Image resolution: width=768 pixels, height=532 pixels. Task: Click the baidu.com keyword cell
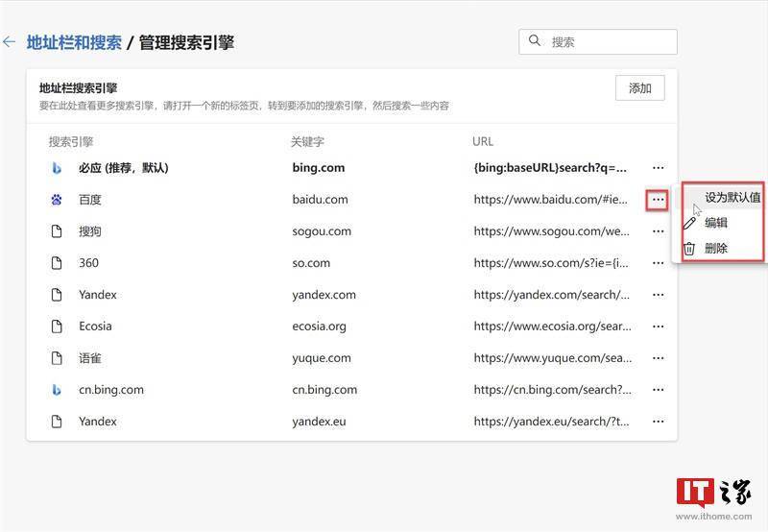pyautogui.click(x=321, y=200)
